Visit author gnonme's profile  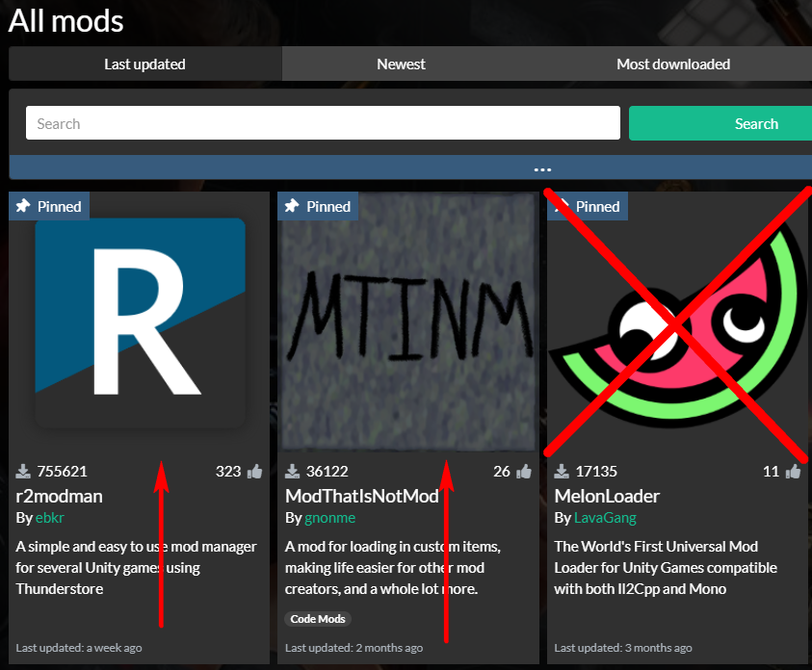(329, 518)
